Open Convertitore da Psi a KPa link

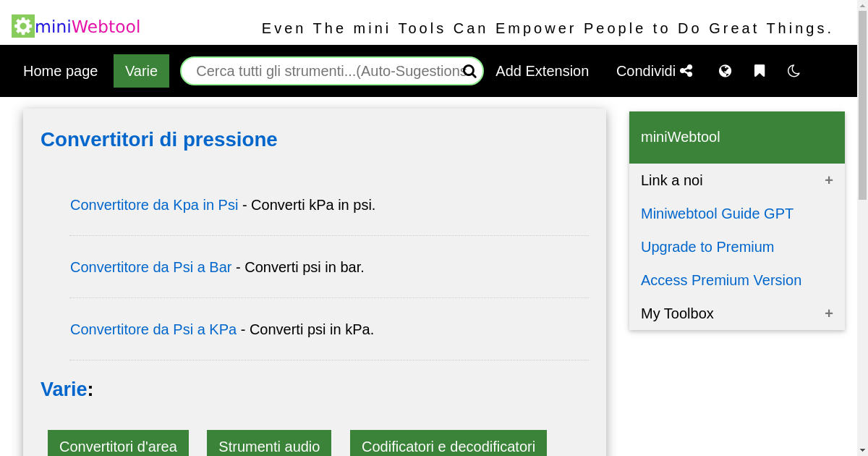(x=153, y=329)
